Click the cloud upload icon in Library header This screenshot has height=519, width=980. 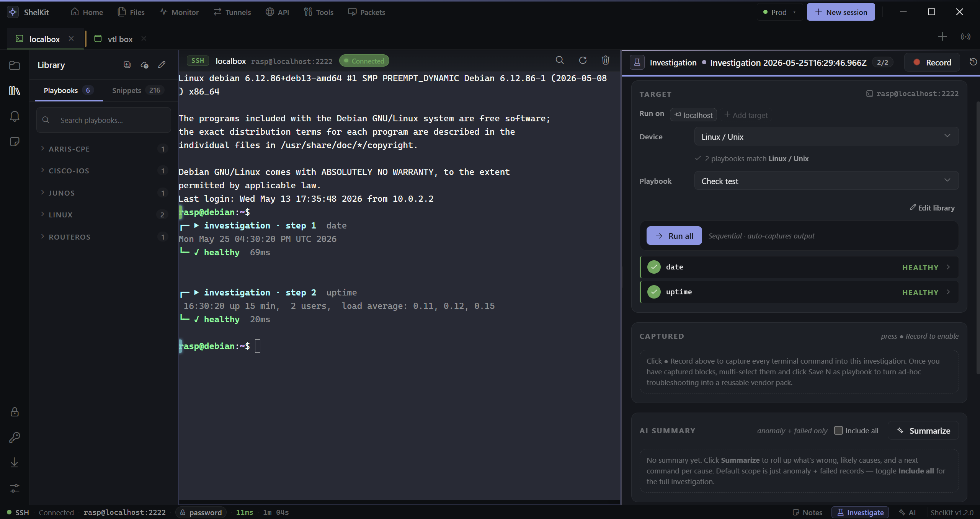pos(145,65)
